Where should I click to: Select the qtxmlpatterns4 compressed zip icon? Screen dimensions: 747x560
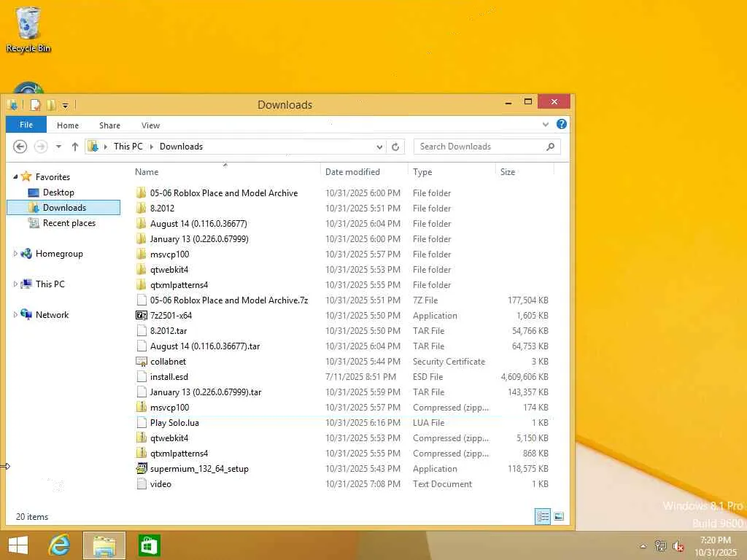point(141,454)
